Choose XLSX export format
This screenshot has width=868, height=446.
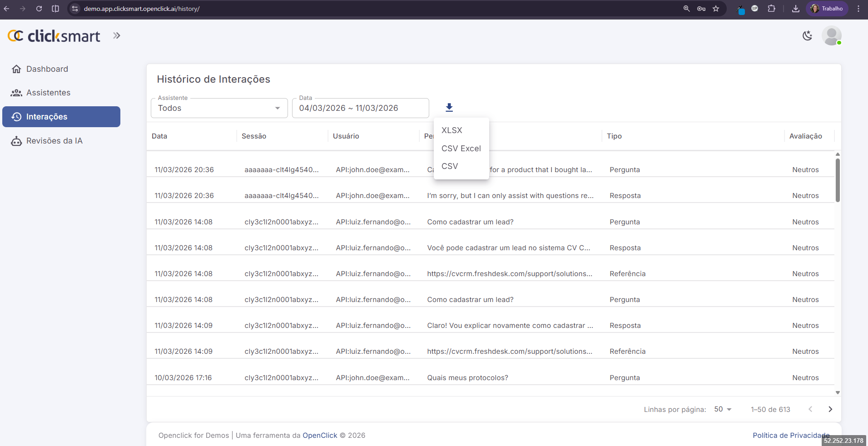point(452,130)
